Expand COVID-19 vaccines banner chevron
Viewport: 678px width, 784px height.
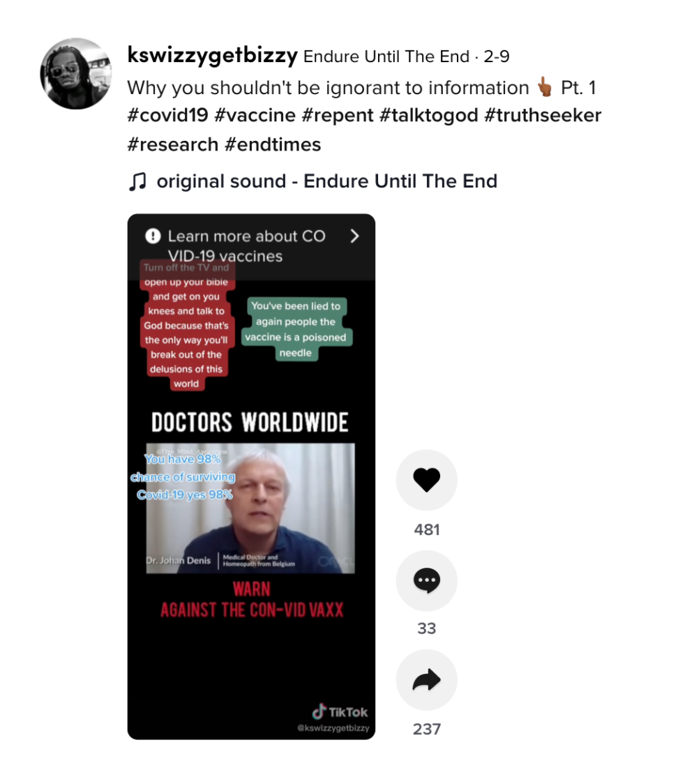354,236
